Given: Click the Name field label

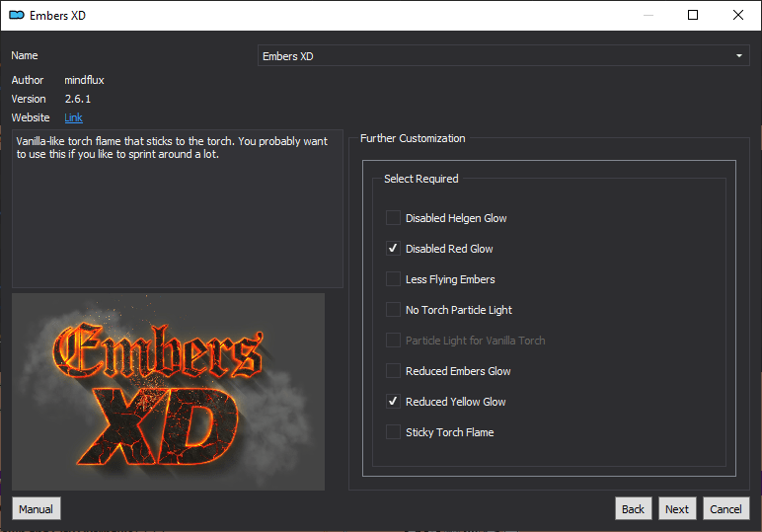Looking at the screenshot, I should click(25, 55).
